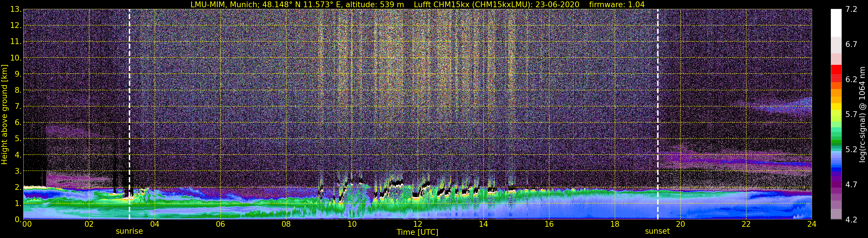
Task: Click the time axis tick label '00'
Action: [x=27, y=224]
